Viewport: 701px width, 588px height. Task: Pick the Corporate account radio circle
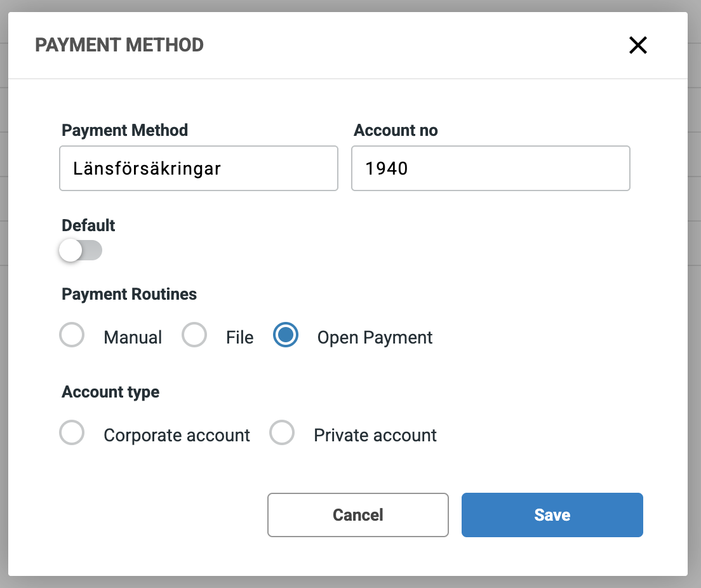click(x=72, y=434)
